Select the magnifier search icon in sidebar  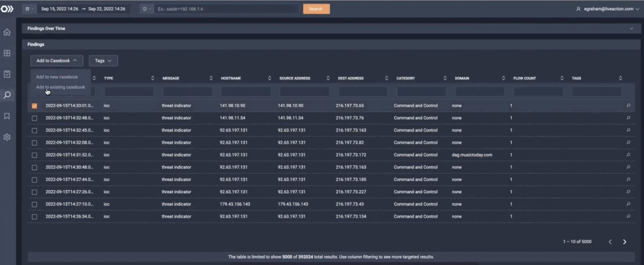[x=7, y=95]
